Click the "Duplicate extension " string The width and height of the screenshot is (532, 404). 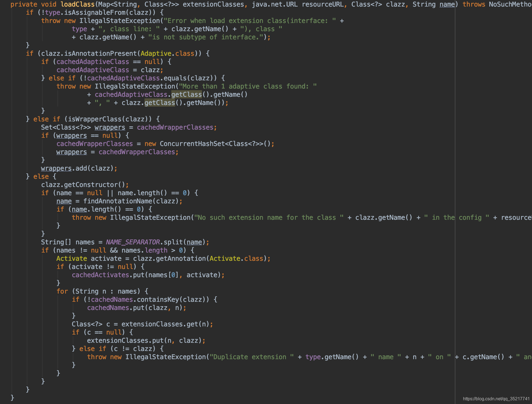[x=251, y=357]
